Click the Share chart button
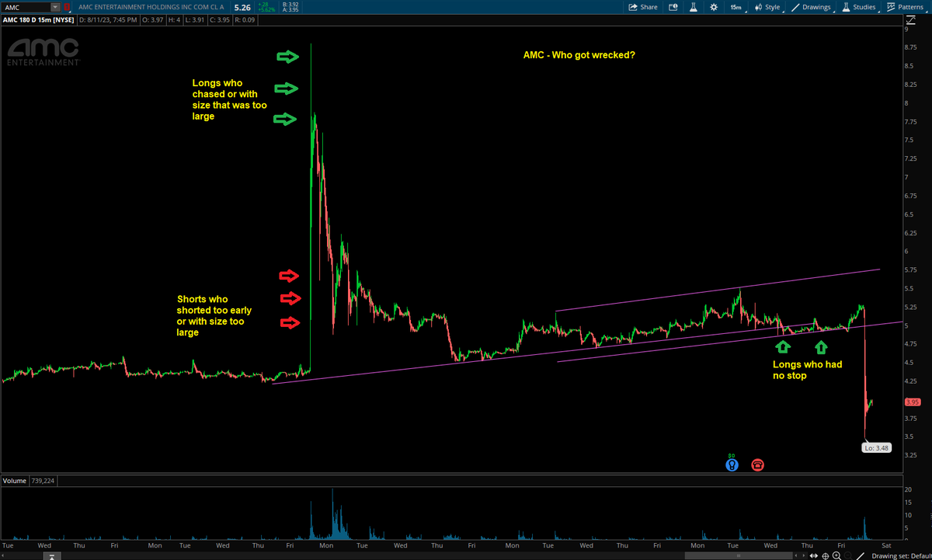Viewport: 932px width, 560px height. click(x=643, y=7)
